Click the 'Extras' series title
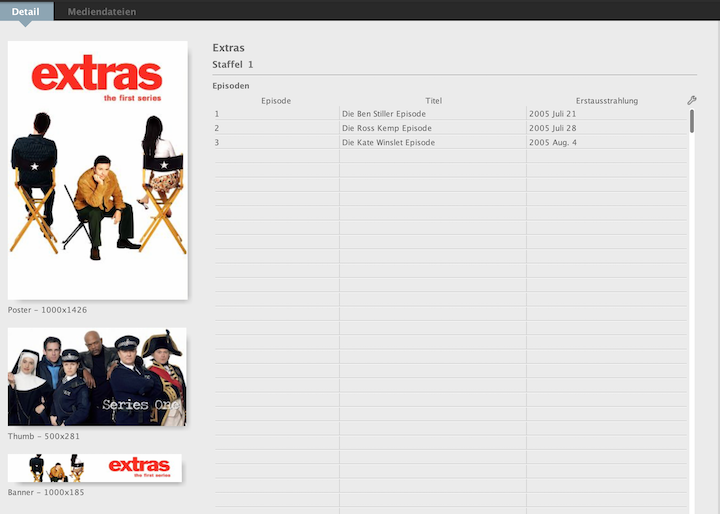This screenshot has width=720, height=514. (228, 48)
